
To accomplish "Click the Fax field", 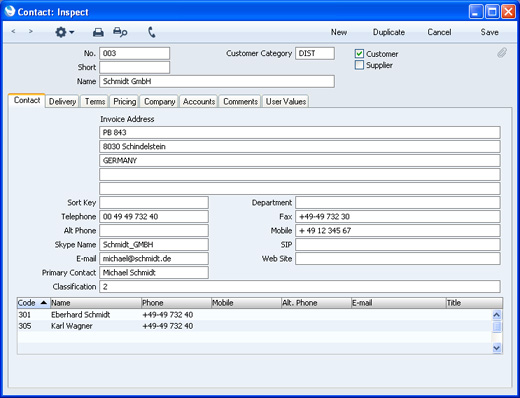I will tap(398, 216).
